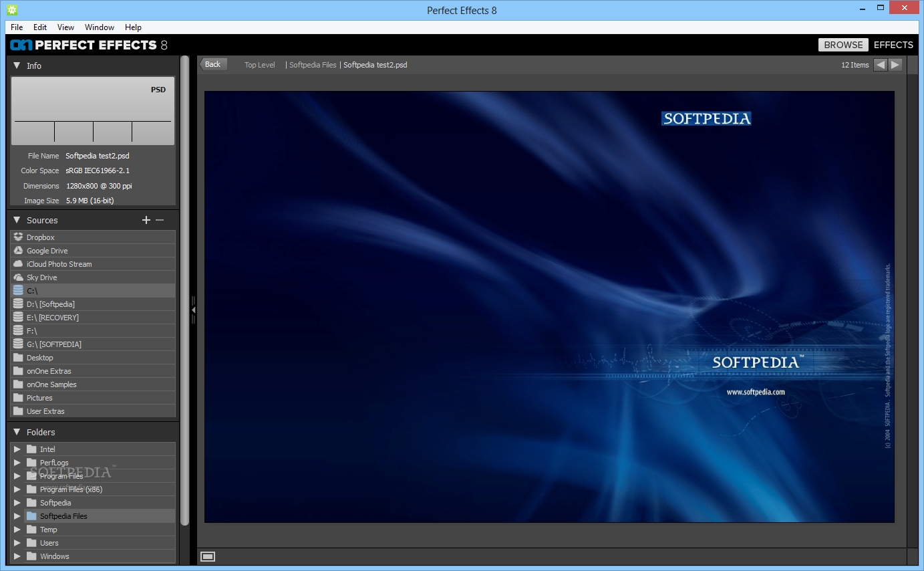Click the G:\ [SOFTPEDIA] drive icon

point(18,344)
